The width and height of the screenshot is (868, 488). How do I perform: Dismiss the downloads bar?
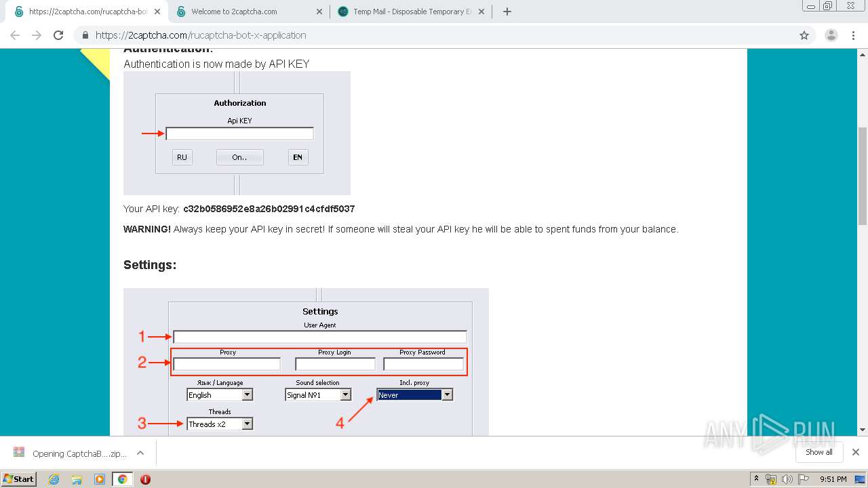coord(855,452)
